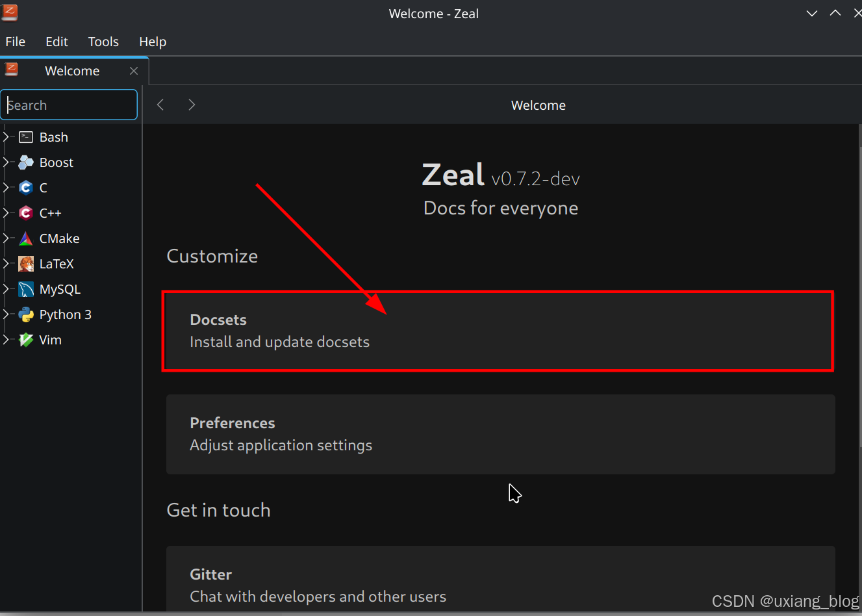Image resolution: width=862 pixels, height=616 pixels.
Task: Minimize the Zeal window
Action: pyautogui.click(x=812, y=13)
